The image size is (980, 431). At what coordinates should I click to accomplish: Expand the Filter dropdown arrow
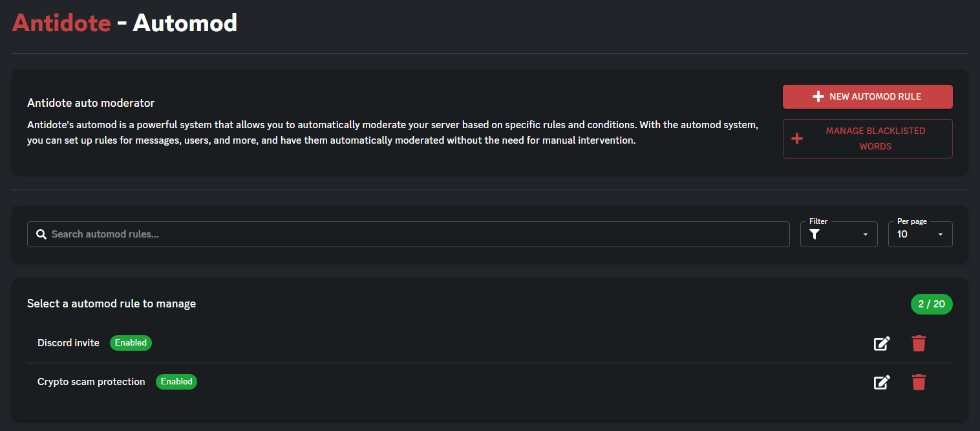point(866,234)
